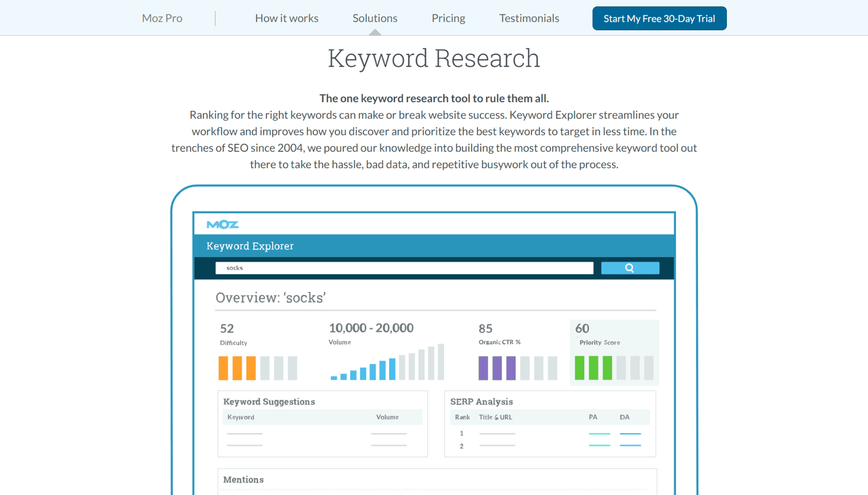Select the highlighted Priority Score panel
868x495 pixels.
pyautogui.click(x=614, y=352)
